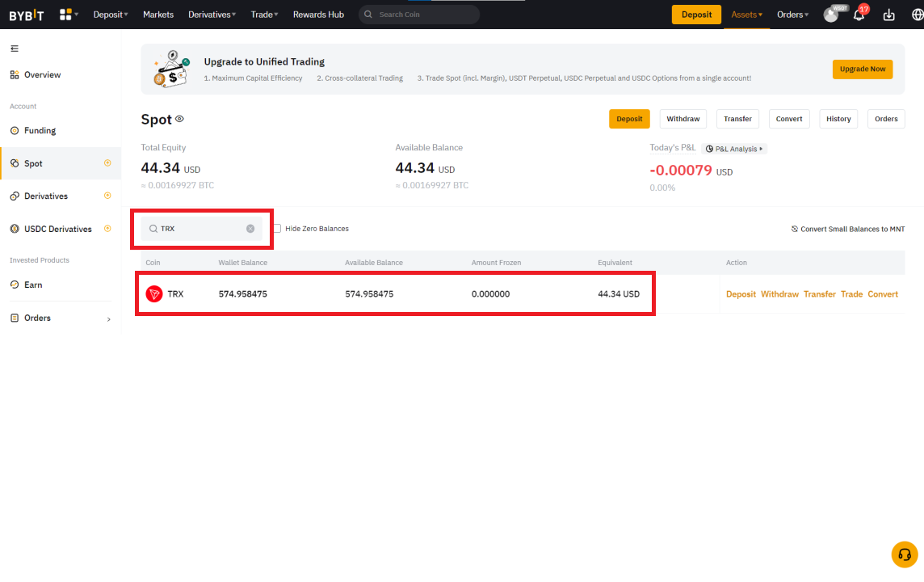Image resolution: width=924 pixels, height=582 pixels.
Task: Open the customer support headset chat
Action: (x=905, y=555)
